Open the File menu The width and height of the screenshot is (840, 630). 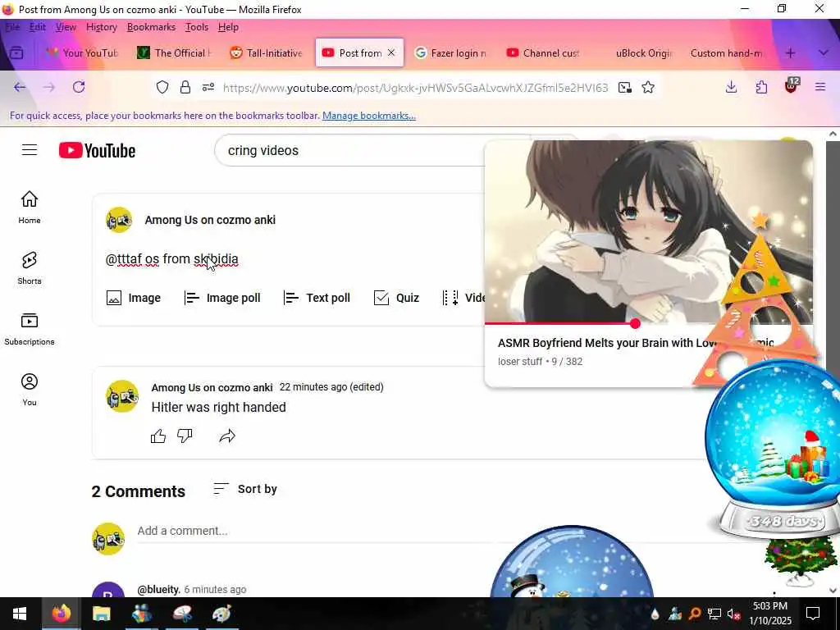[12, 27]
